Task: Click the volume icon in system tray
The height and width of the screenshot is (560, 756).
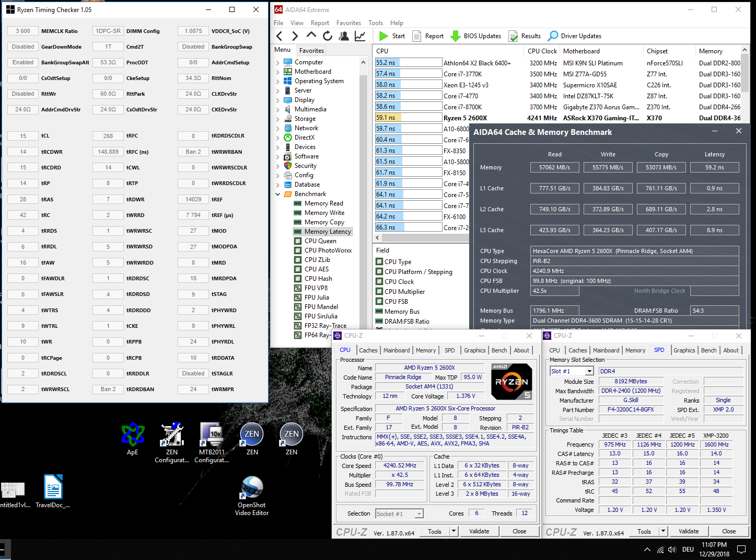Action: tap(672, 550)
